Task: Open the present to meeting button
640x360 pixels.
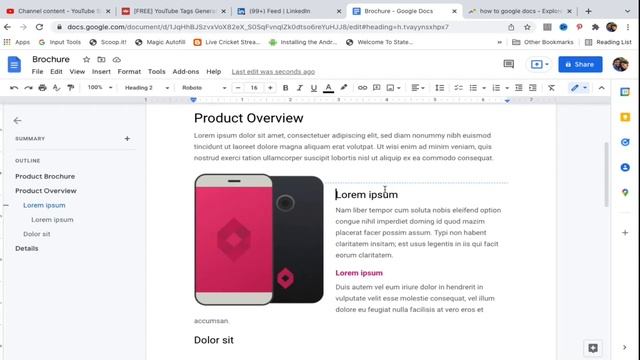Action: click(540, 64)
